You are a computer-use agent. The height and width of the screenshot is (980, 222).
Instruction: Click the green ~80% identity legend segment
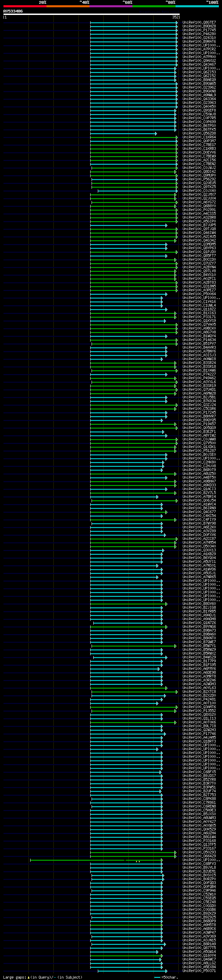pyautogui.click(x=154, y=6)
